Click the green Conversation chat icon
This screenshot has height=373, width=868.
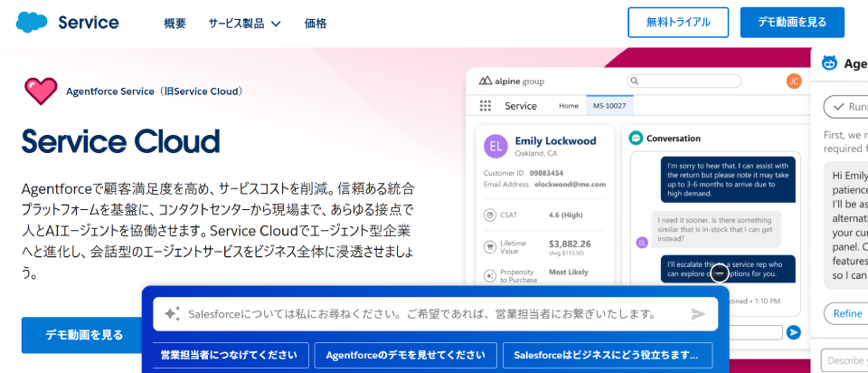click(636, 138)
